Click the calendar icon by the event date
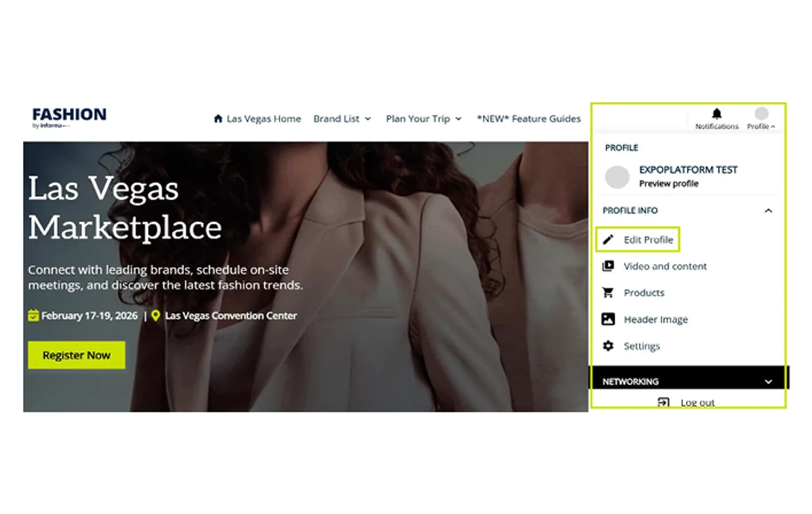 (33, 316)
